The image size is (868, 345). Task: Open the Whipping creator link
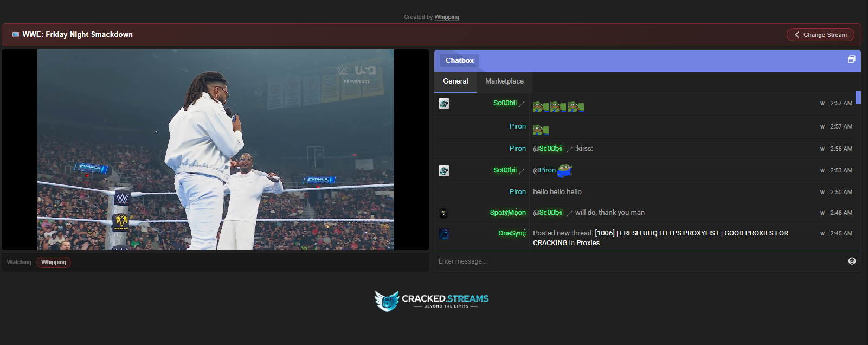coord(447,17)
